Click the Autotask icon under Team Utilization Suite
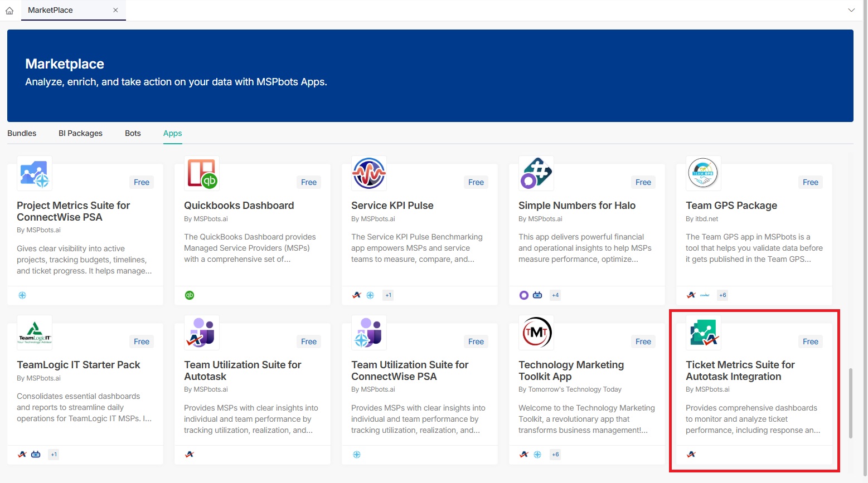The height and width of the screenshot is (483, 868). point(190,454)
